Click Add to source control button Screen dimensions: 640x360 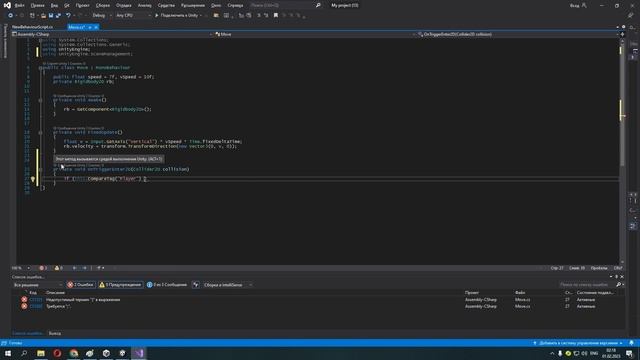point(578,343)
